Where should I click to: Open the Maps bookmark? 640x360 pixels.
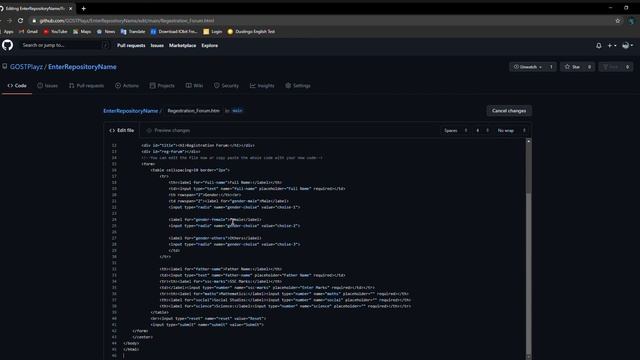point(82,31)
